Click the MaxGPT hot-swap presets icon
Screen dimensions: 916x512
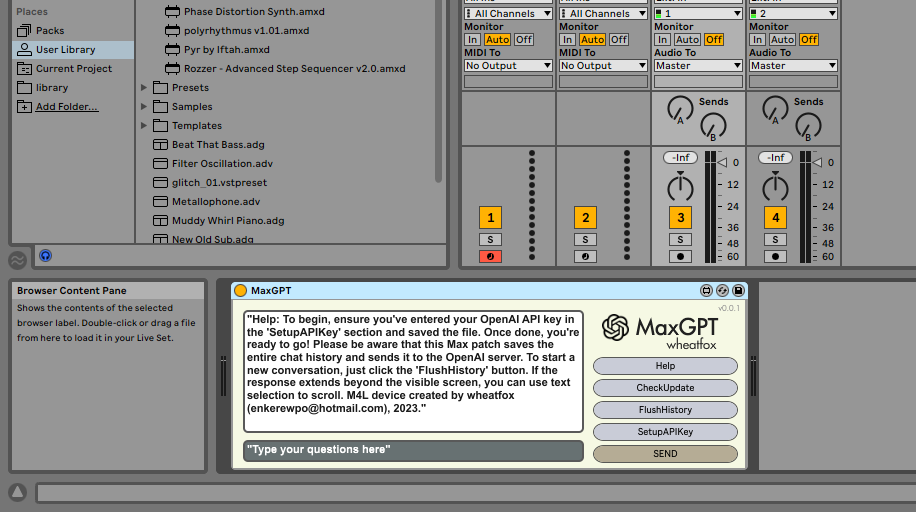[722, 291]
